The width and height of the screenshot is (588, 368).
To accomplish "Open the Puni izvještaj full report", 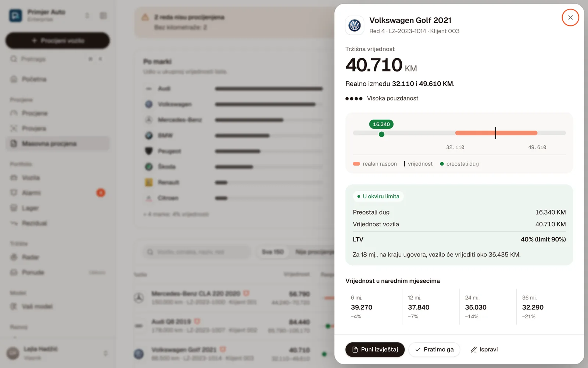I will (x=375, y=350).
